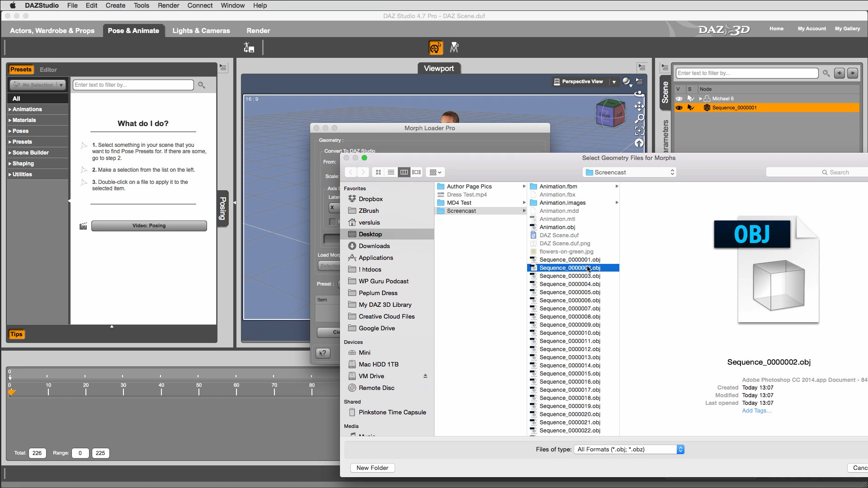Click the viewport frame selection control
Image resolution: width=868 pixels, height=488 pixels.
click(639, 131)
